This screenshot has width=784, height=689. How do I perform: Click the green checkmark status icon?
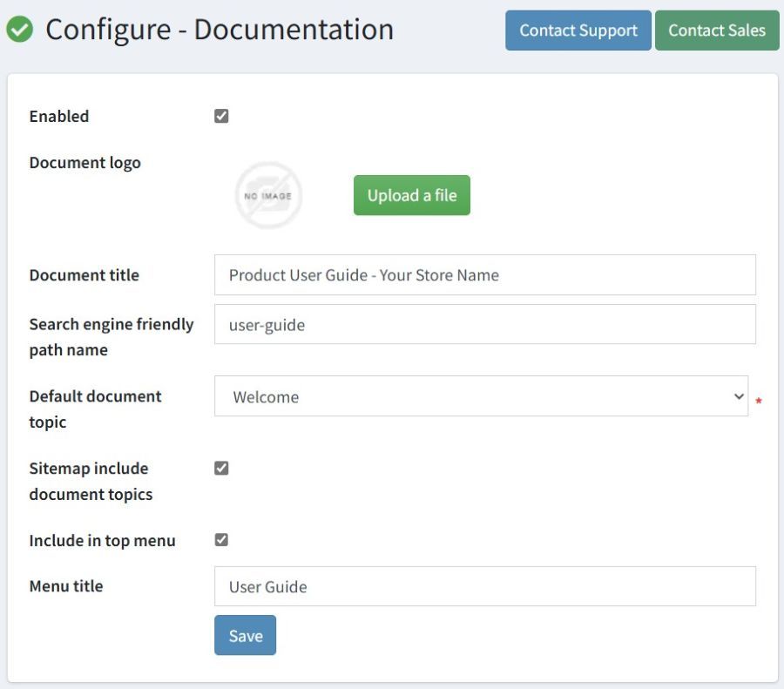(21, 29)
